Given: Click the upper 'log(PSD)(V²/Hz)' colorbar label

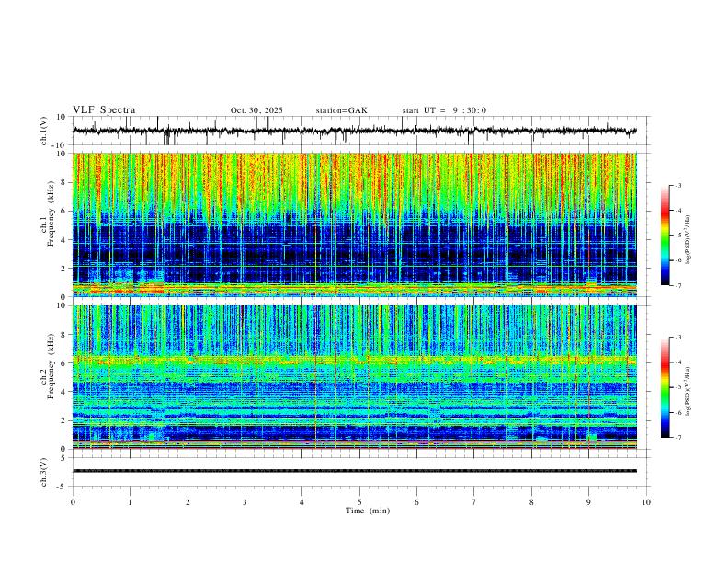Looking at the screenshot, I should point(688,240).
